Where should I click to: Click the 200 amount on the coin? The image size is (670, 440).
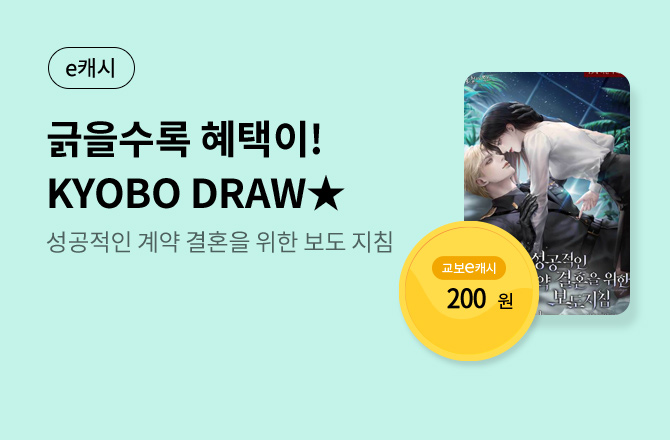coord(466,299)
